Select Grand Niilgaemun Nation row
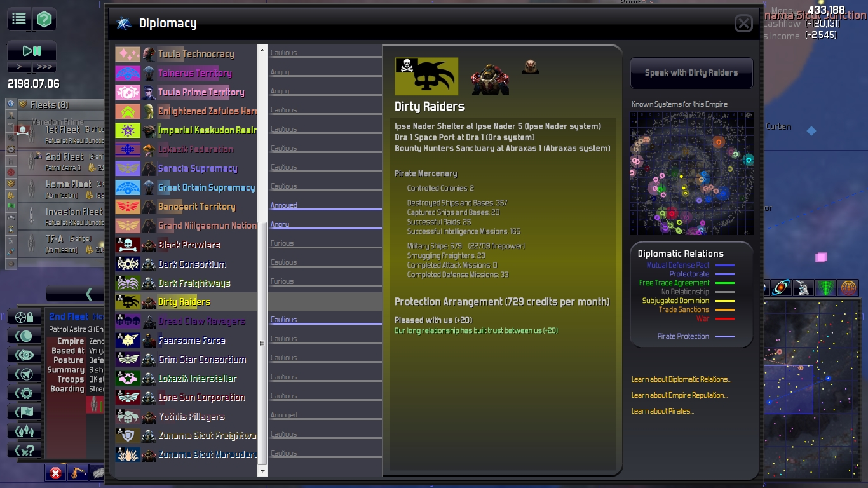 pos(186,226)
